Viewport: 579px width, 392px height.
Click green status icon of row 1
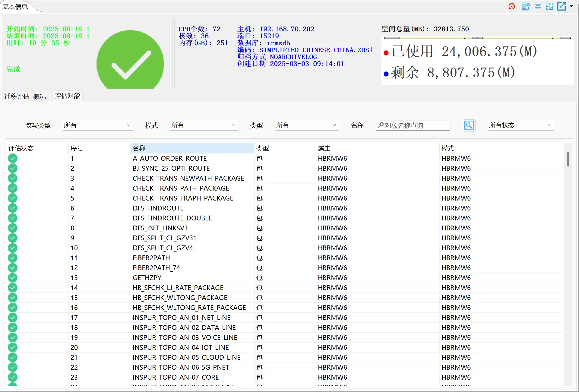pos(13,158)
